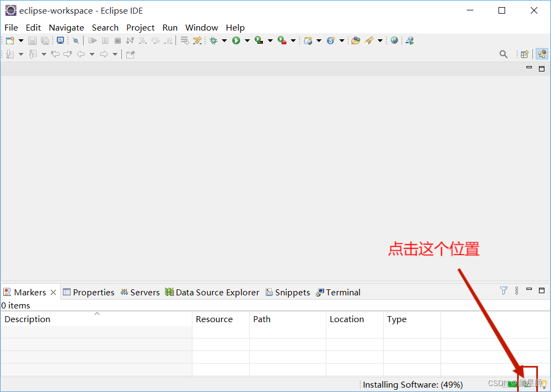Click the Pin Editor icon

point(130,55)
